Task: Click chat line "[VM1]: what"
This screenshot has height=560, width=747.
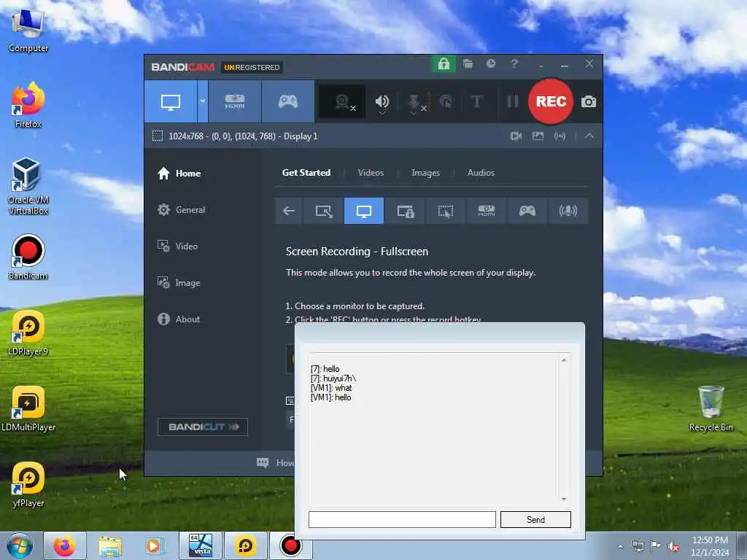Action: pyautogui.click(x=331, y=388)
